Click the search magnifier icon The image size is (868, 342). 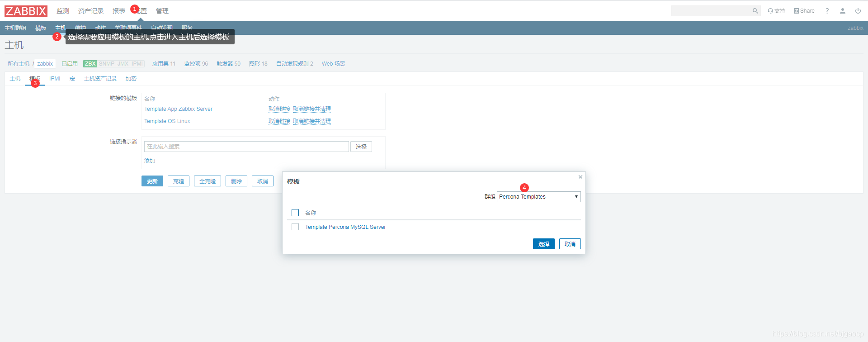click(755, 11)
